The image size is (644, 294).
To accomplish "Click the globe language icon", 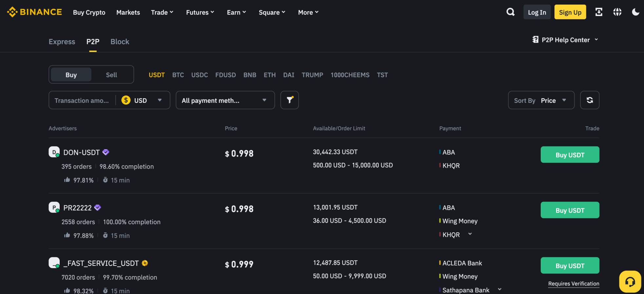I will [x=617, y=12].
